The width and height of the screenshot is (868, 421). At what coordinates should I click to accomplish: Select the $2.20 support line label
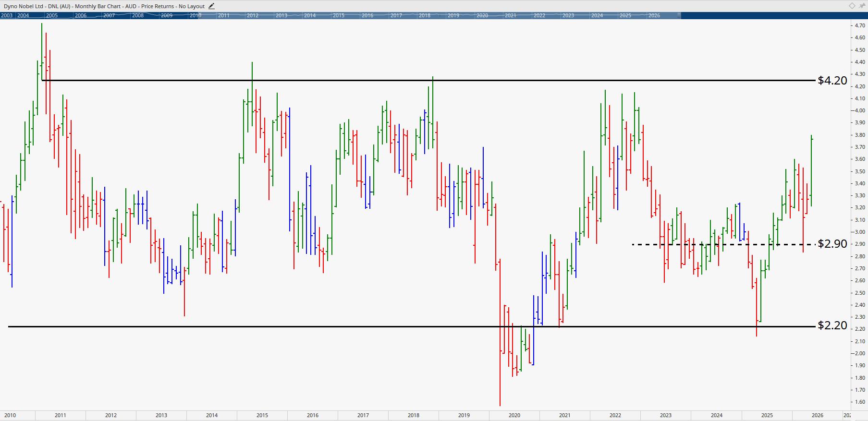pyautogui.click(x=832, y=325)
